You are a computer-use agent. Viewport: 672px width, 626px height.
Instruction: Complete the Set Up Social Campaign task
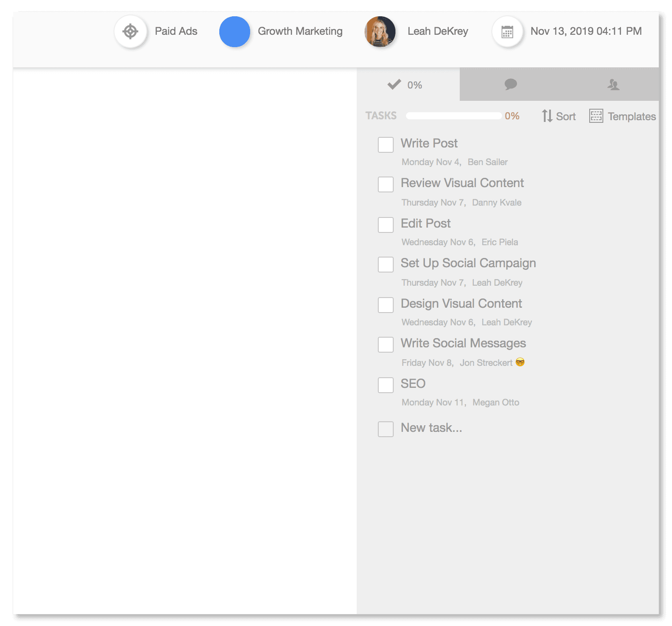[386, 265]
